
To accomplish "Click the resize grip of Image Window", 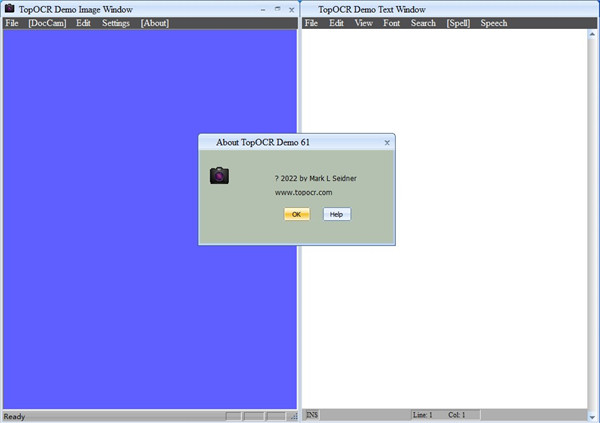I will (x=294, y=416).
